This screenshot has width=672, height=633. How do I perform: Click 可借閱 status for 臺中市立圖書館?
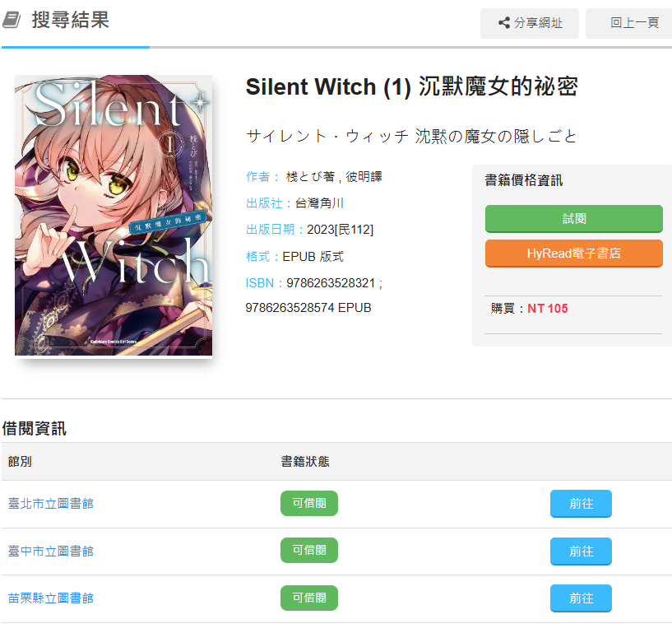pos(309,550)
